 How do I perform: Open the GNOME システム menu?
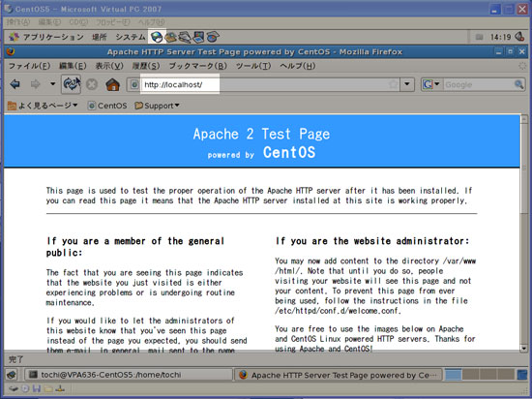(131, 37)
